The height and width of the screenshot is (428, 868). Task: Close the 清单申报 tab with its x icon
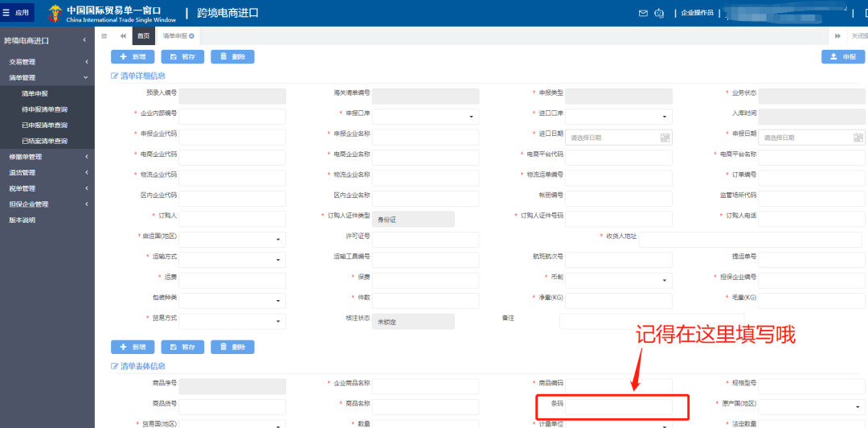[x=191, y=36]
